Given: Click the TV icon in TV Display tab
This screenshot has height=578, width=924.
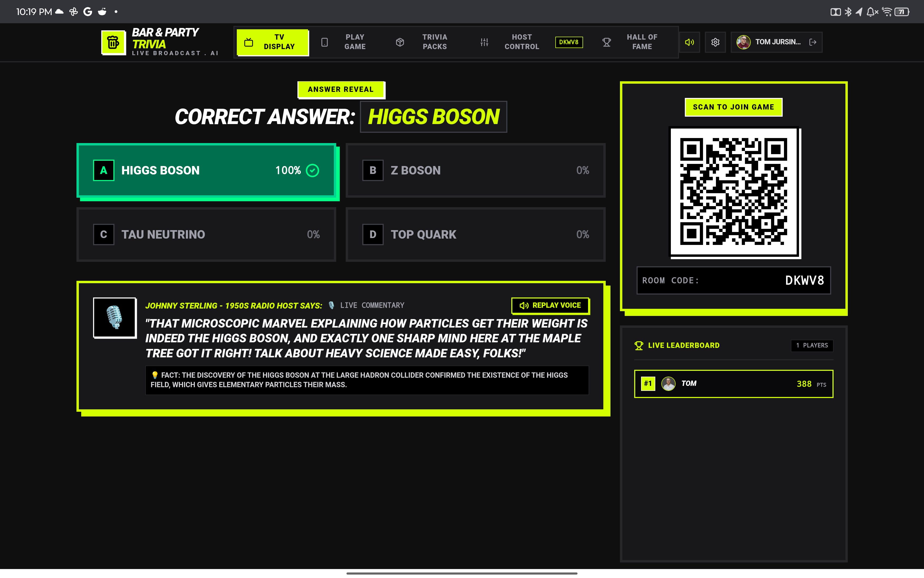Looking at the screenshot, I should coord(249,42).
